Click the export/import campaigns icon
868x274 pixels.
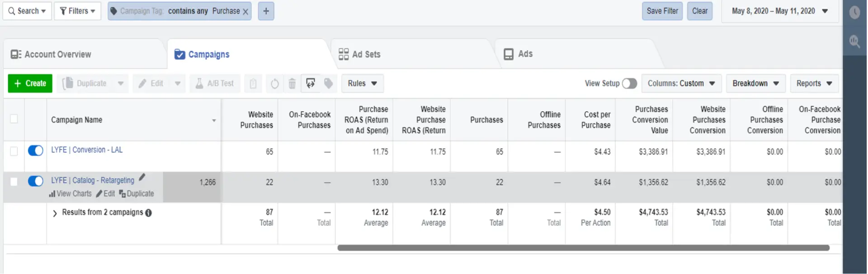311,83
